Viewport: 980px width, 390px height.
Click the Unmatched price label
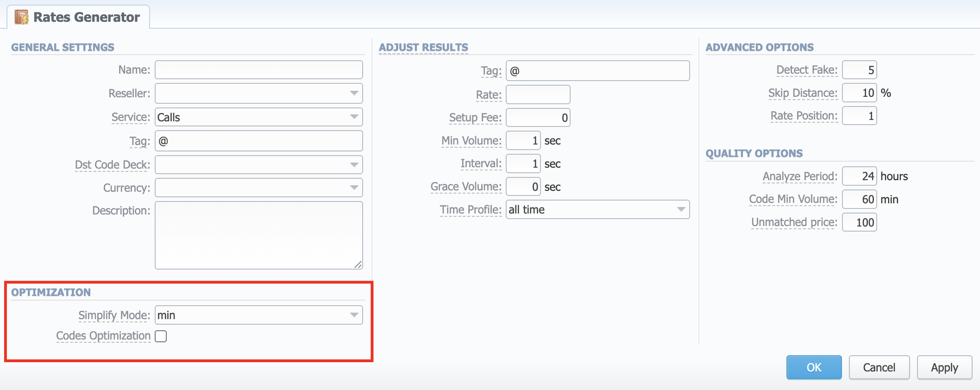tap(794, 222)
